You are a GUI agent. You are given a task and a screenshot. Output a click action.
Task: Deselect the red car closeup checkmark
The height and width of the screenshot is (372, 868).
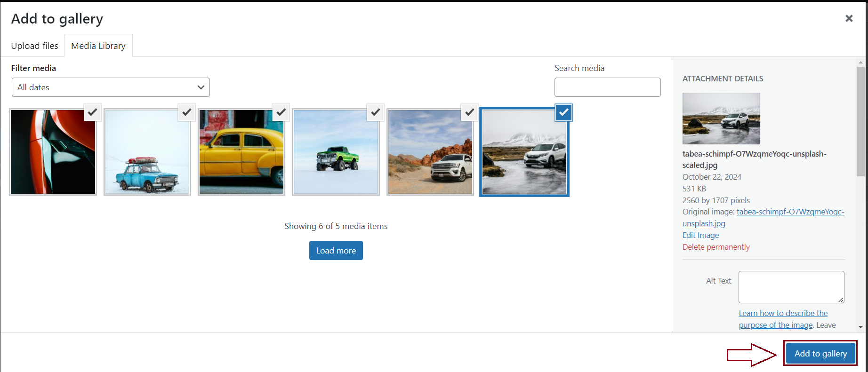pyautogui.click(x=92, y=112)
